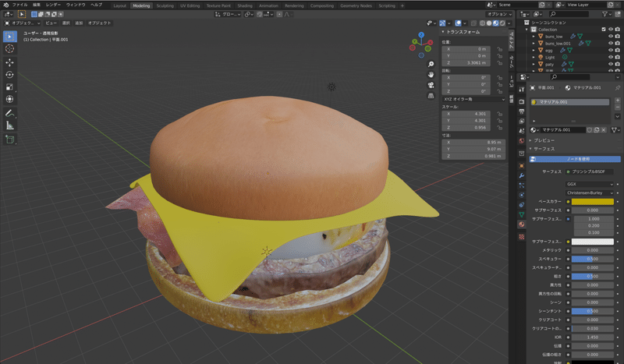624x364 pixels.
Task: Choose the Scale tool
Action: pos(10,87)
